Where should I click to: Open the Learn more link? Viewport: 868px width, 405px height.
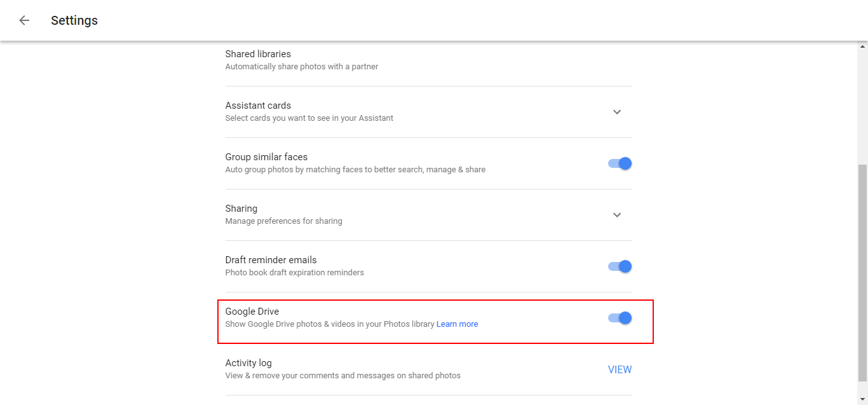457,324
